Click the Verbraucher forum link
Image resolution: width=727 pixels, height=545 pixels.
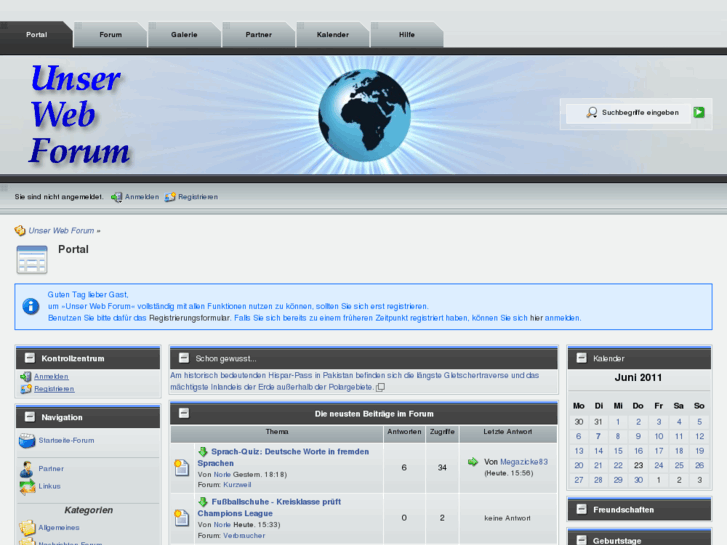coord(244,535)
